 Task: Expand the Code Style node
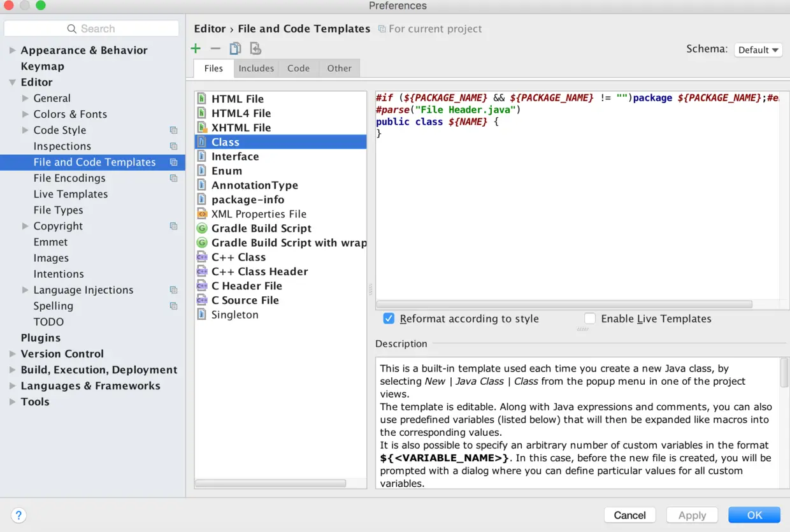click(x=25, y=130)
